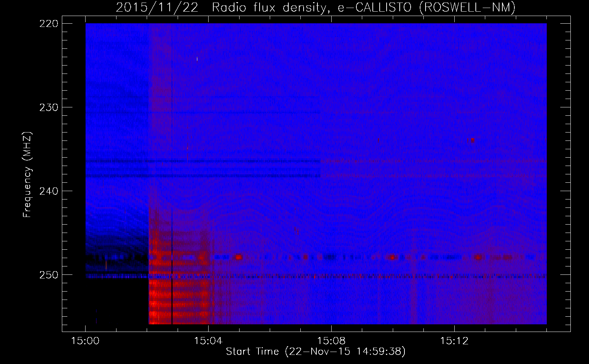Click the 230 frequency axis label
589x364 pixels.
(x=48, y=107)
